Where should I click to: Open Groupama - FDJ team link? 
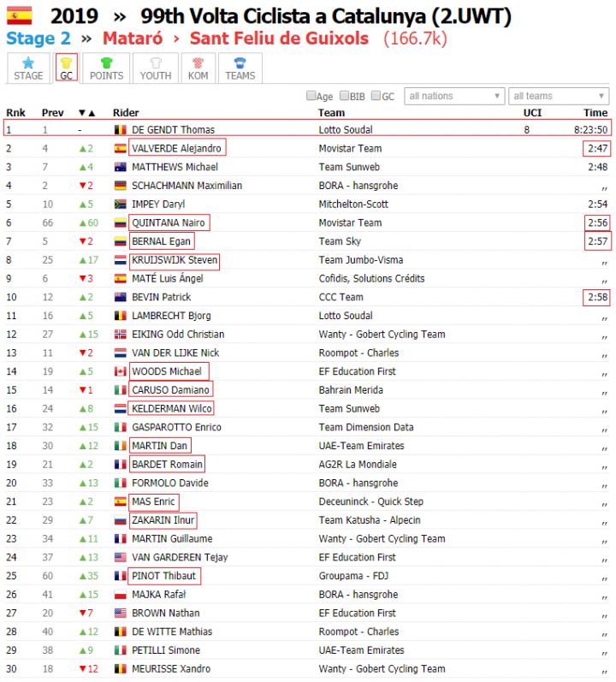point(353,576)
